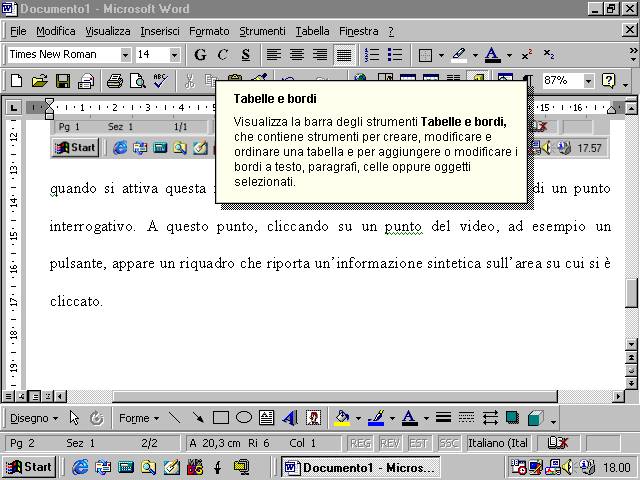This screenshot has width=640, height=480.
Task: Toggle bold with the G button
Action: coord(200,55)
